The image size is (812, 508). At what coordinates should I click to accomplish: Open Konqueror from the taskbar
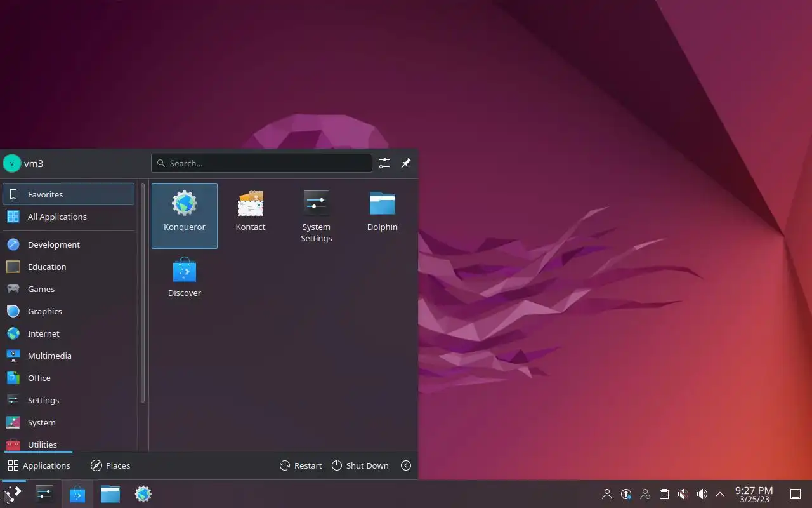click(x=143, y=494)
